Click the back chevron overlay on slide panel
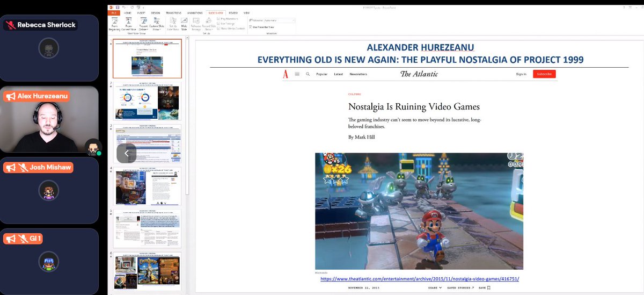Viewport: 644px width, 295px height. click(127, 153)
